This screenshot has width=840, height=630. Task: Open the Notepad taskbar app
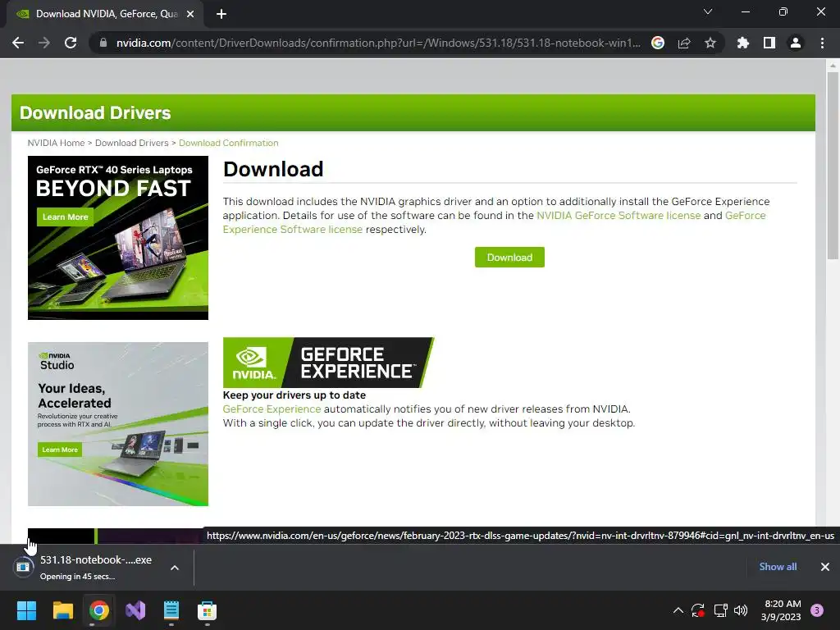[x=171, y=610]
